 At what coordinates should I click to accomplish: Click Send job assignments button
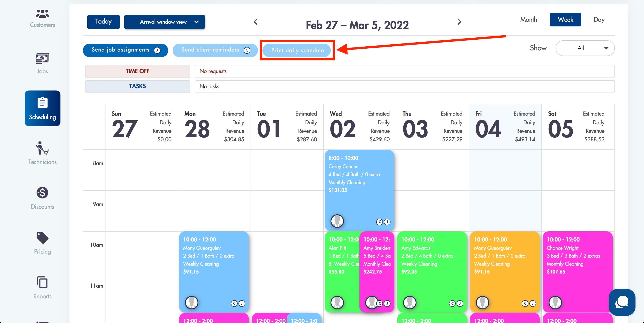pyautogui.click(x=125, y=50)
